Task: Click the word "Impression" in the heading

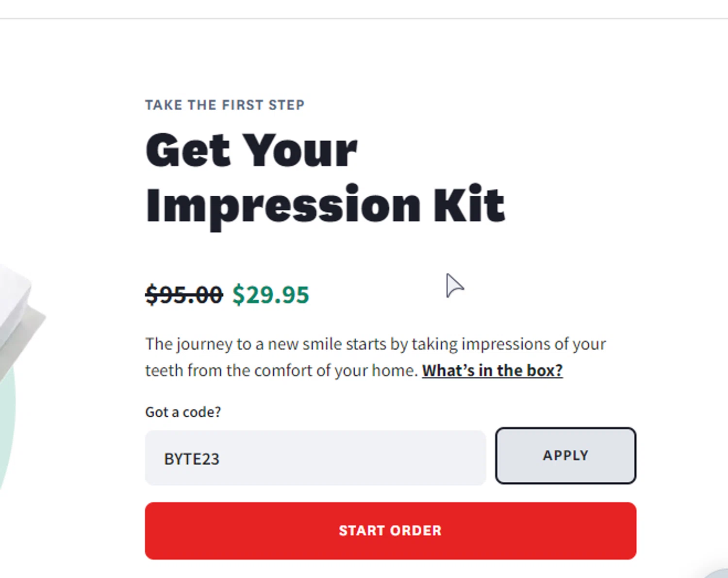Action: click(x=283, y=205)
